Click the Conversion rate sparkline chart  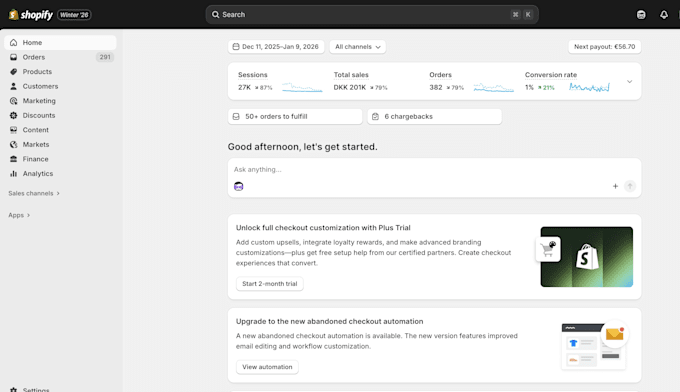[589, 88]
